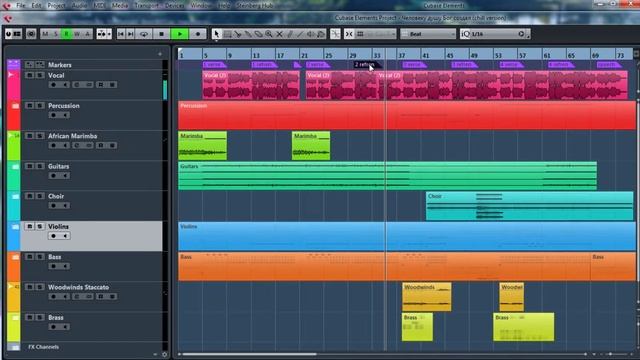Solo the Vocal track
Screen dimensions: 640x360
pos(40,75)
